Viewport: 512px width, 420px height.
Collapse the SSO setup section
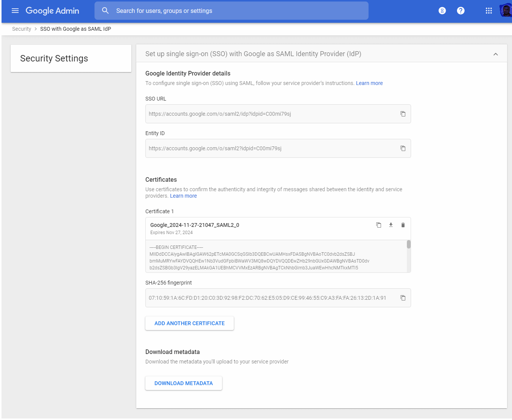[496, 54]
